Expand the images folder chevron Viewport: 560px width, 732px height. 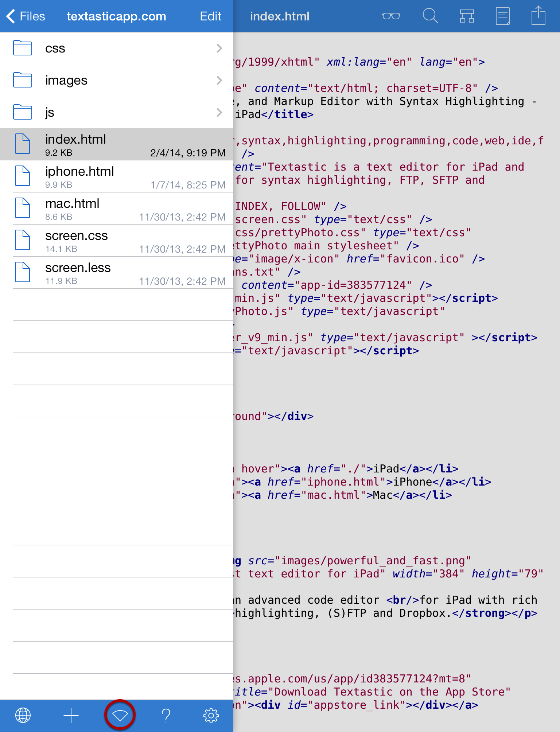tap(219, 80)
